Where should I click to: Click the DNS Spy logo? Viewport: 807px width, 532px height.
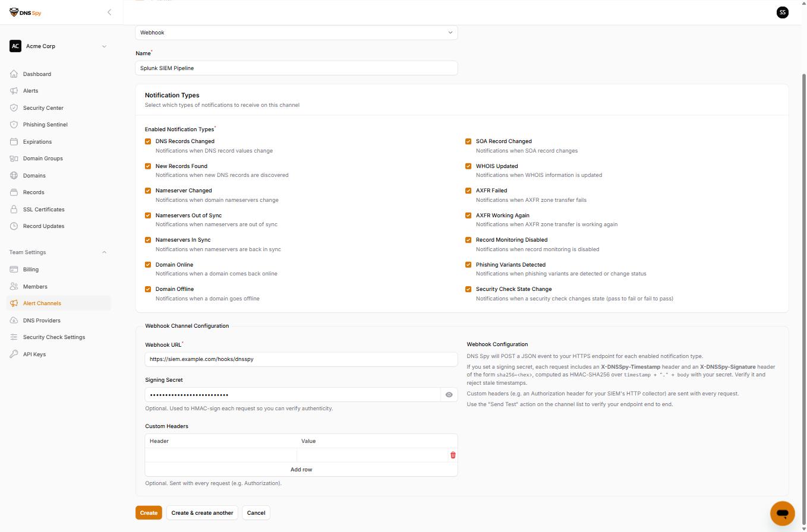[x=25, y=12]
